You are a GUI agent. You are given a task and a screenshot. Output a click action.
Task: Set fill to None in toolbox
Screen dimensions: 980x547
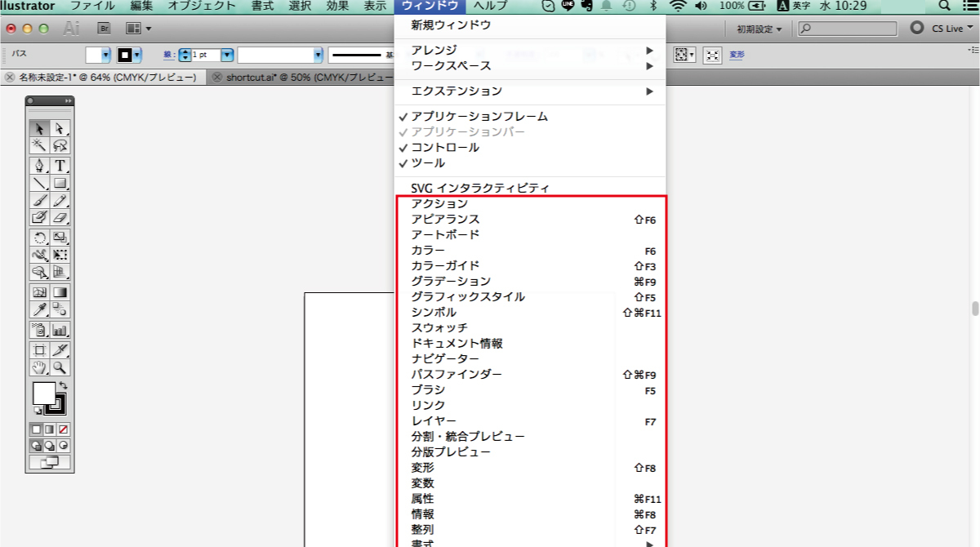click(63, 429)
